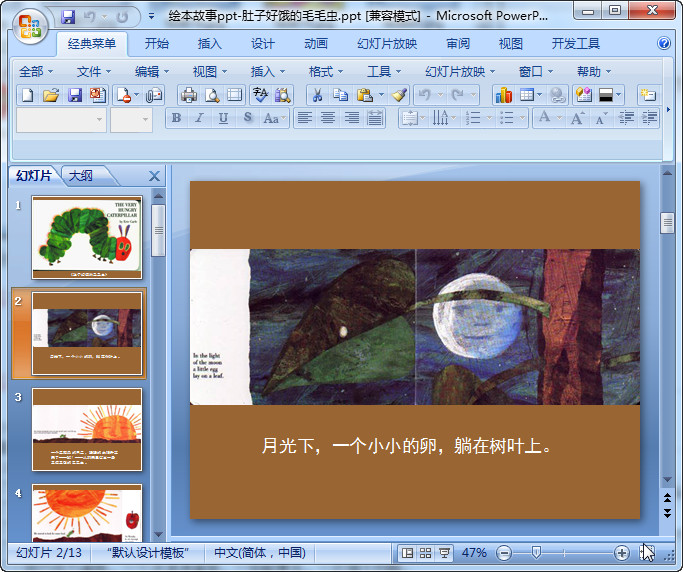Apply shadow text with S icon
The height and width of the screenshot is (572, 683).
[247, 118]
